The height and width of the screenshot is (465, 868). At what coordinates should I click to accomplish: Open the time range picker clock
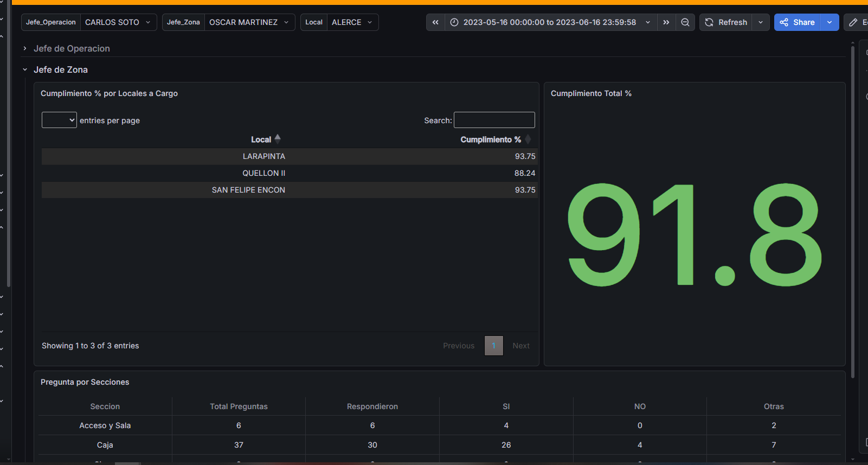point(454,22)
